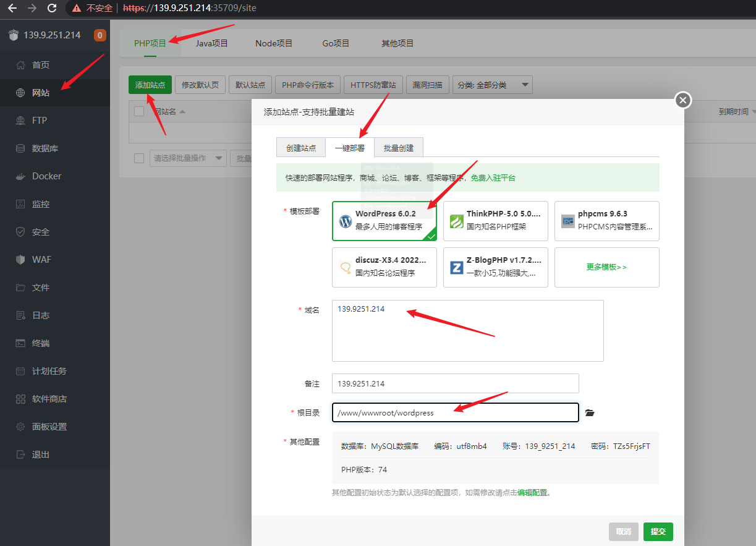Click the globe website icon in sidebar
The height and width of the screenshot is (546, 756).
tap(20, 93)
